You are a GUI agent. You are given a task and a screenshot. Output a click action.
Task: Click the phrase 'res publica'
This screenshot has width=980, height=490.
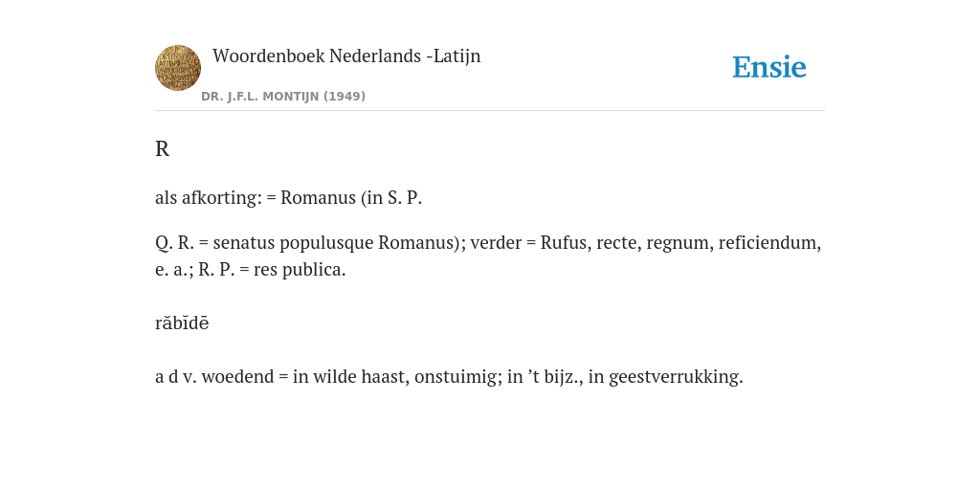point(298,270)
